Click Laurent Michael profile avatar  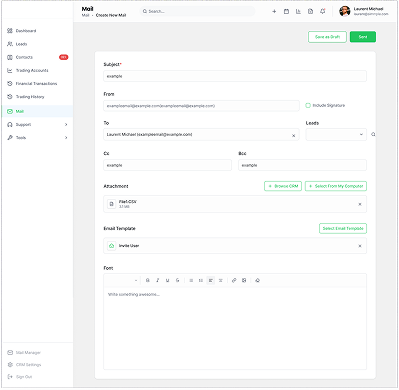(x=344, y=11)
